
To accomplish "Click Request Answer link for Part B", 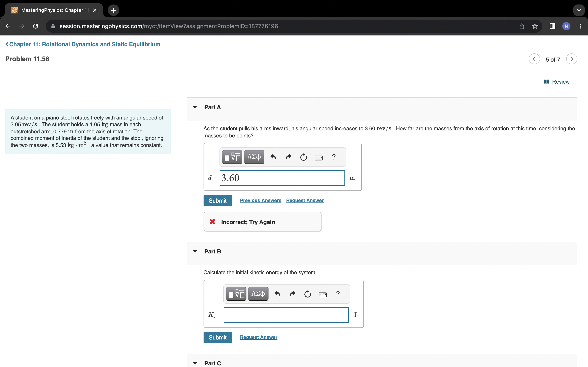I will 258,337.
